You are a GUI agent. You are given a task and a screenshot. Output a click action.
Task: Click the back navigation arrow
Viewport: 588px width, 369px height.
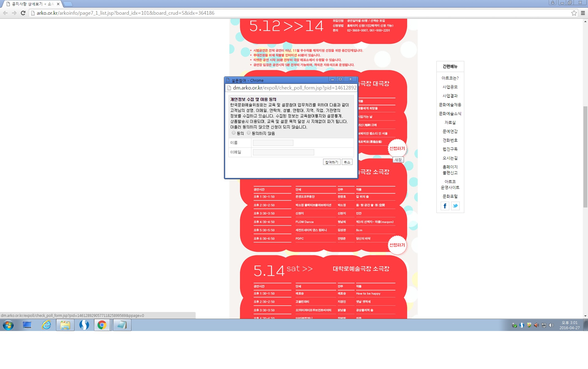pos(5,13)
